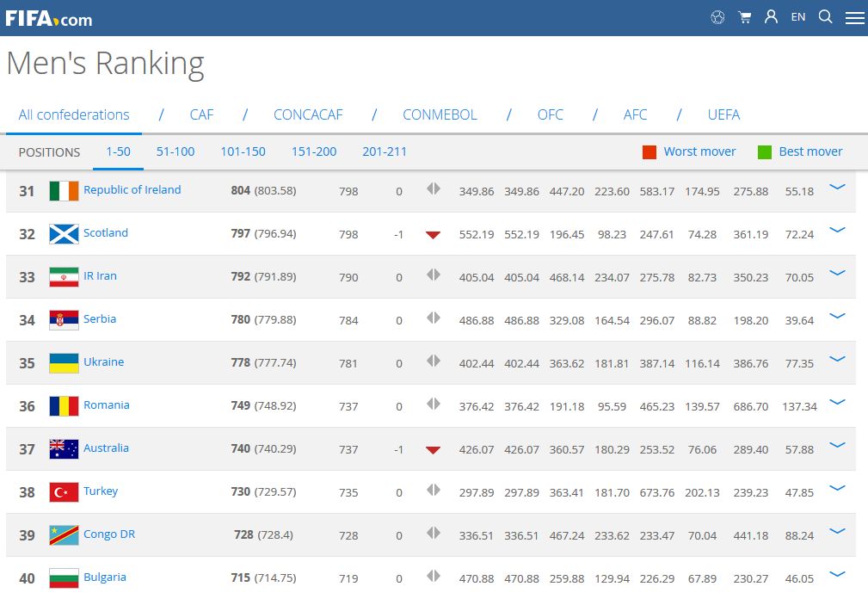Screen dimensions: 868x599
Task: Change language using EN selector
Action: [798, 17]
